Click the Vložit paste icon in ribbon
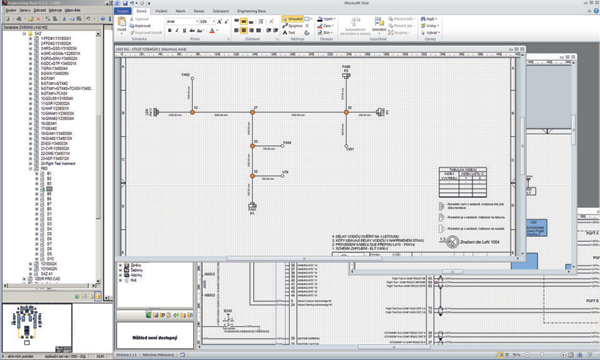Image resolution: width=600 pixels, height=360 pixels. (121, 23)
